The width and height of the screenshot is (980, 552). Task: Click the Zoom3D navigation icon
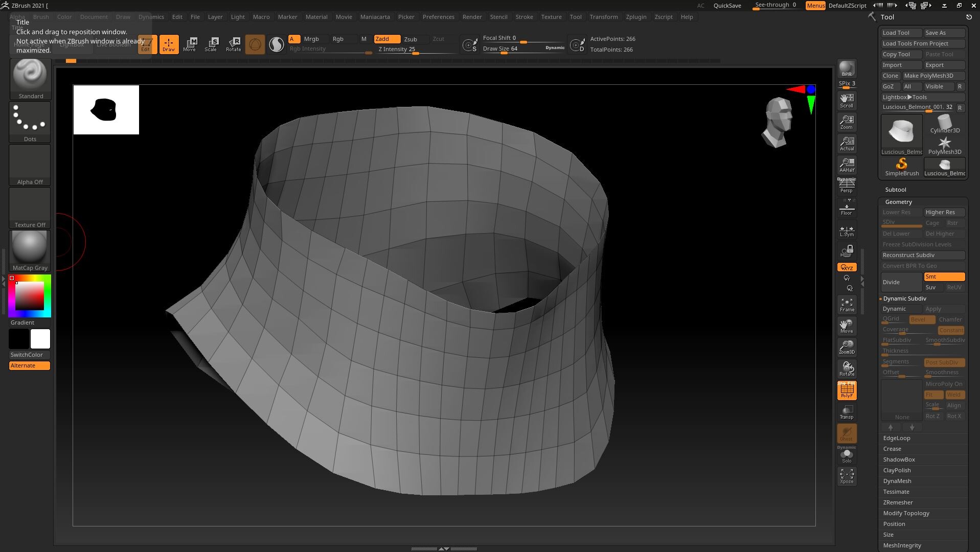[x=847, y=347]
